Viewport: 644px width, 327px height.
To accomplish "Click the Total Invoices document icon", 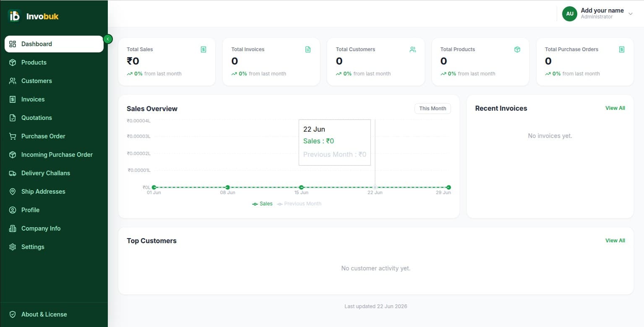I will click(x=308, y=49).
